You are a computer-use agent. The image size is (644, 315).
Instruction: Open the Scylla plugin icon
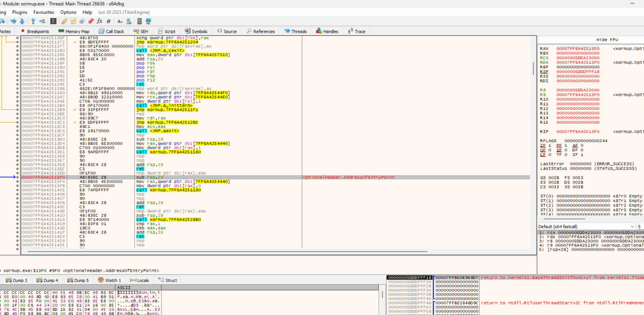(x=53, y=21)
